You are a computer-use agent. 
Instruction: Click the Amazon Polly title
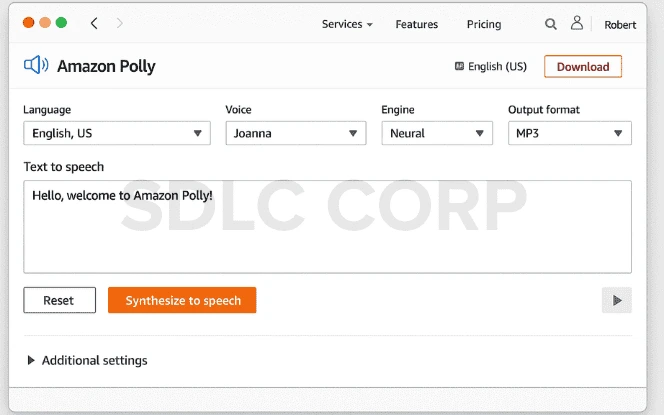pos(106,66)
